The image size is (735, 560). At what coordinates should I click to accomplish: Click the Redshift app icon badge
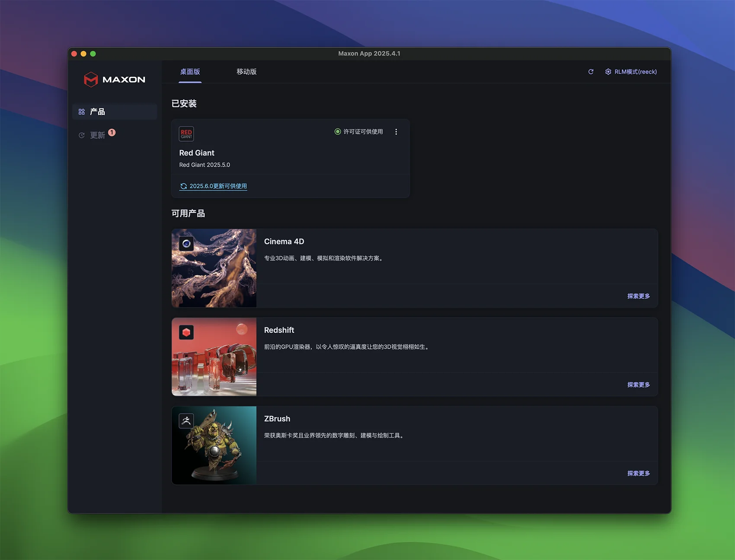(x=186, y=332)
